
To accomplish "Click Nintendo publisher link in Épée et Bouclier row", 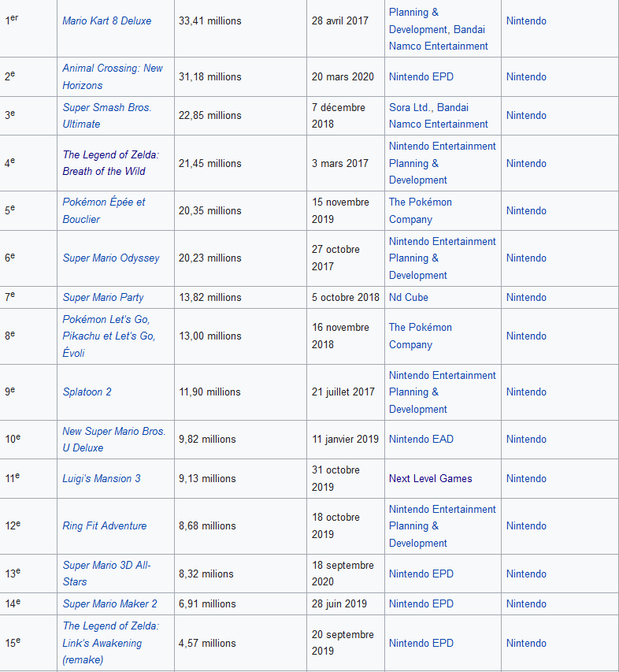I will coord(526,210).
